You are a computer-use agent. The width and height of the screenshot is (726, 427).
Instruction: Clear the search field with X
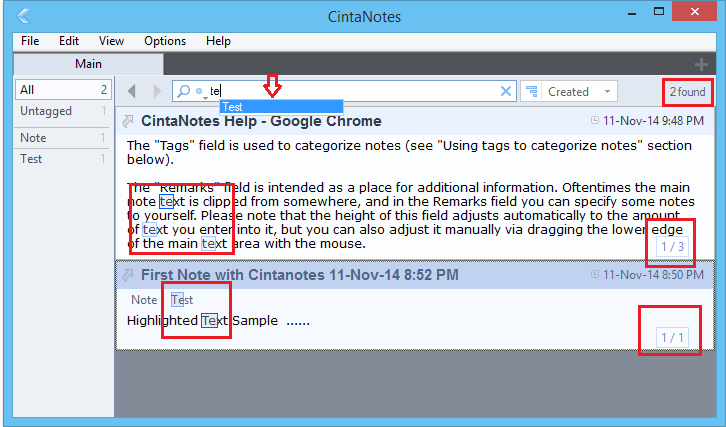(x=506, y=91)
